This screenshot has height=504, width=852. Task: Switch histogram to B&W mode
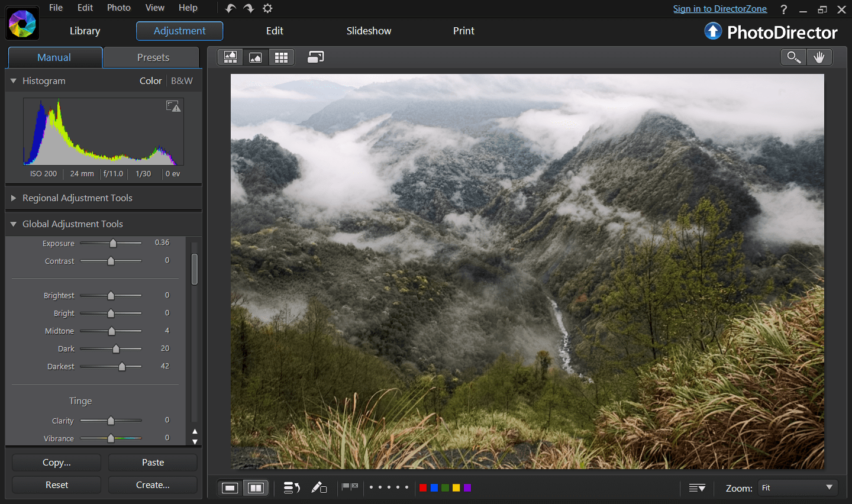[182, 81]
